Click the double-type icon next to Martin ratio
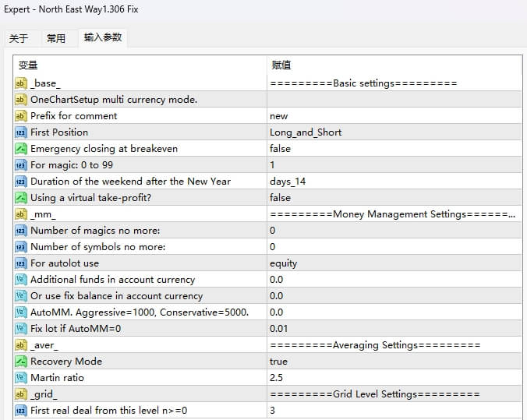This screenshot has height=420, width=527. (x=21, y=378)
